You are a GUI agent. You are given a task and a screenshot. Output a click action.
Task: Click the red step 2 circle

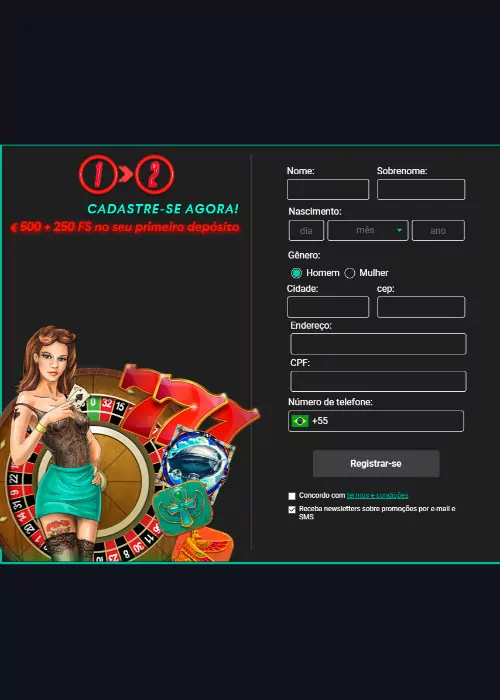pos(154,175)
